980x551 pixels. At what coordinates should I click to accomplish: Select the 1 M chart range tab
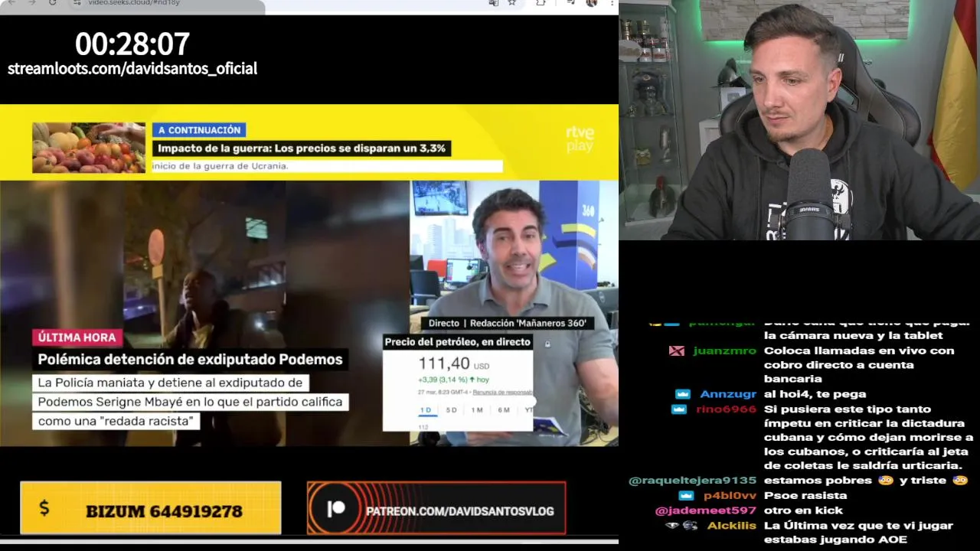(x=477, y=410)
